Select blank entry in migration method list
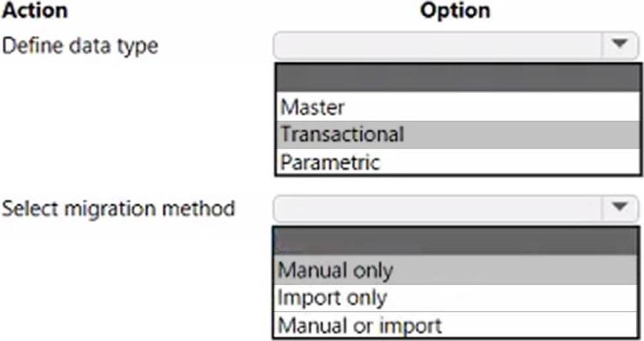 [x=457, y=241]
